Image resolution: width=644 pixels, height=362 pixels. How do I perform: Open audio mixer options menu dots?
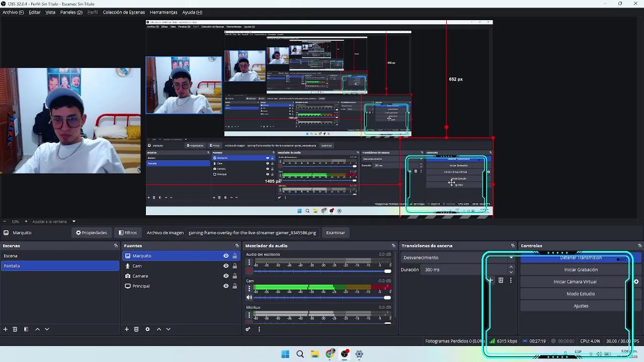[259, 329]
